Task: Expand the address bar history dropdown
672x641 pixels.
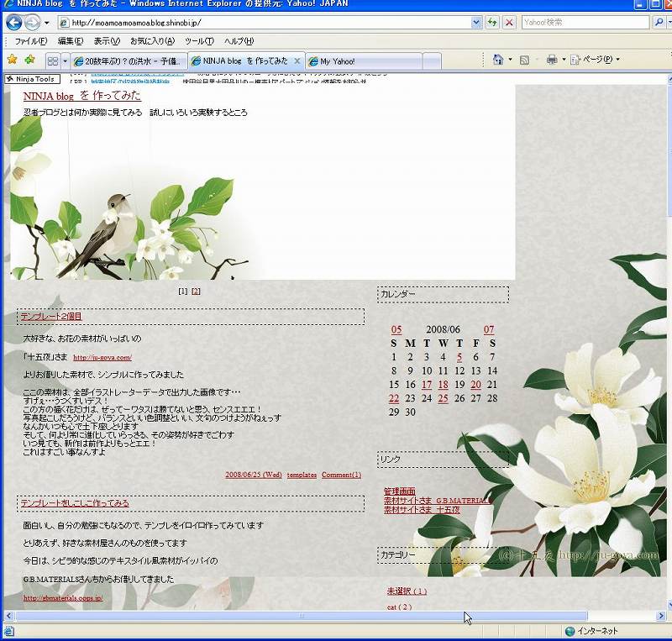Action: 476,23
